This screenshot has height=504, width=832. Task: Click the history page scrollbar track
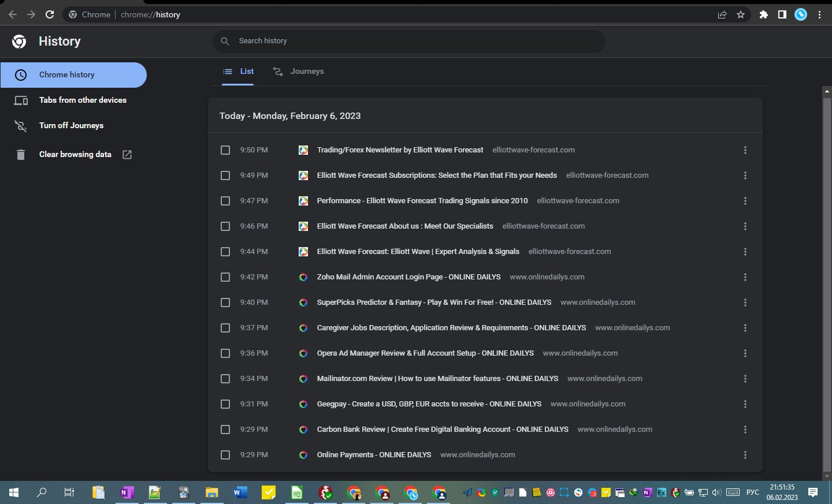tap(827, 286)
